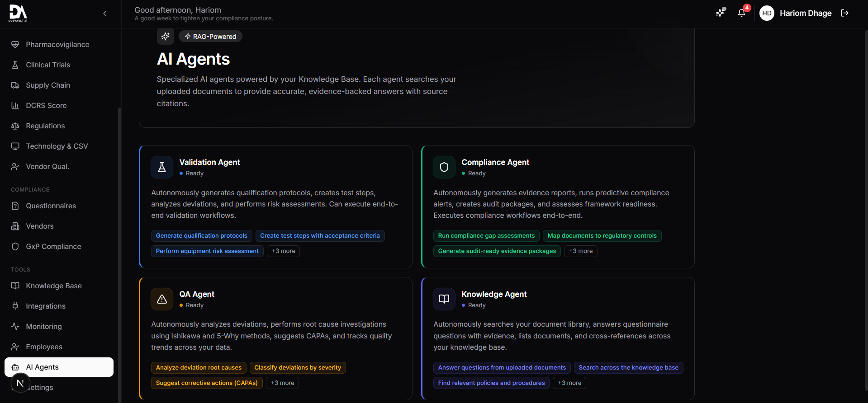The height and width of the screenshot is (403, 868).
Task: Go to Pharmacovigilance in the sidebar
Action: point(57,45)
